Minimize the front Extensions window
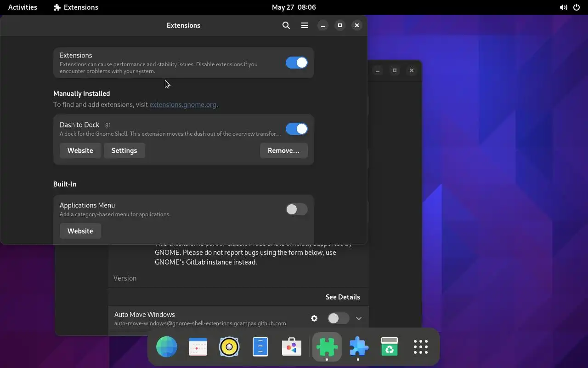This screenshot has height=368, width=588. click(x=323, y=25)
